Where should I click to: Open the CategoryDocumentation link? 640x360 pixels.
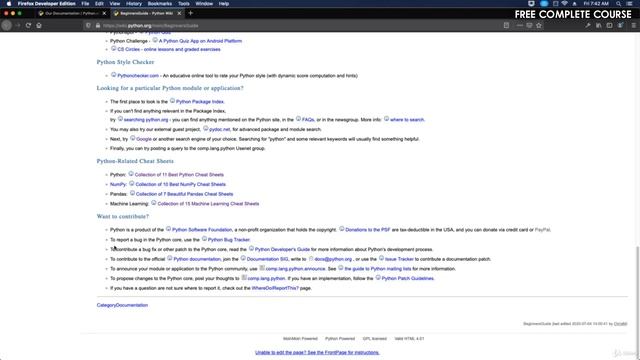[122, 305]
